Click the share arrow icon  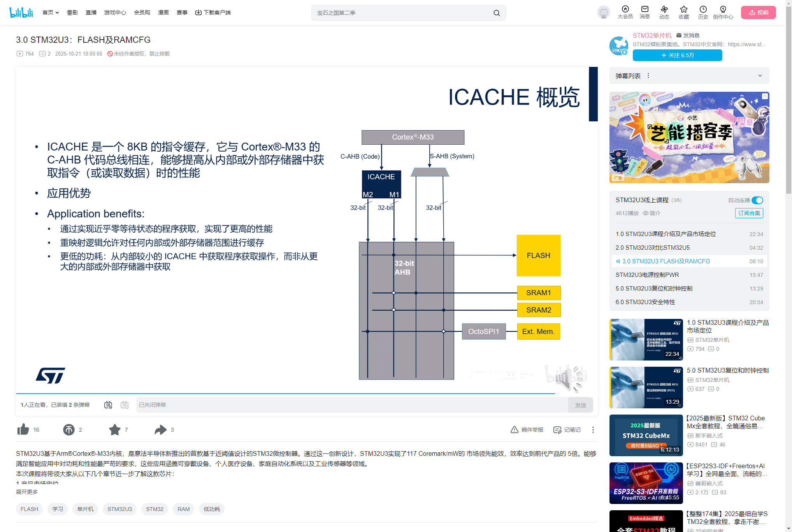pos(160,429)
